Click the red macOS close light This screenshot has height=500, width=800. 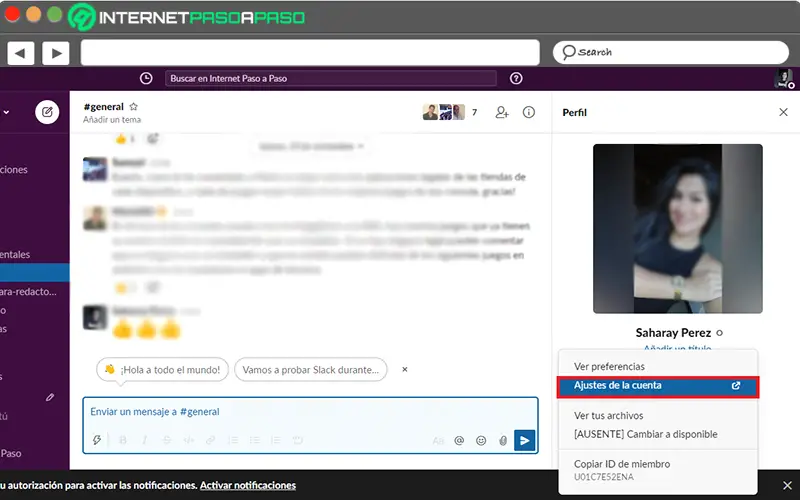click(x=12, y=14)
